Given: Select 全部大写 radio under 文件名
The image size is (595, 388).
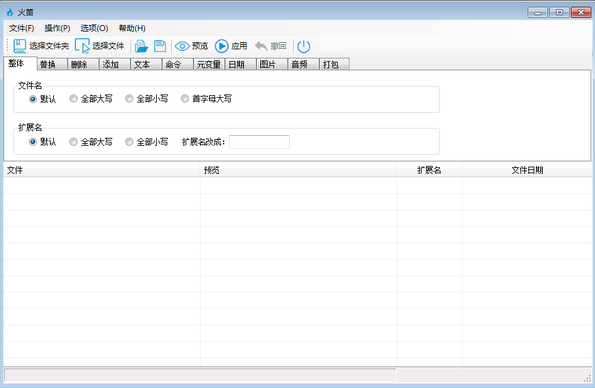Looking at the screenshot, I should tap(73, 99).
